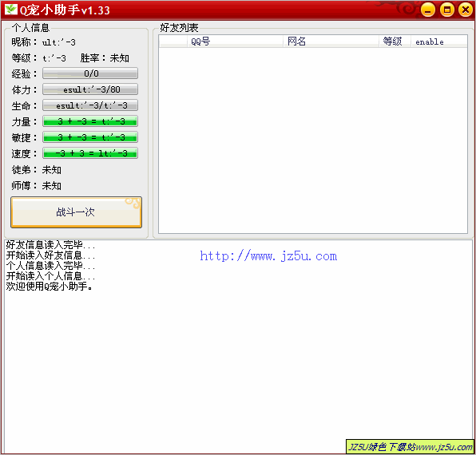Click the log line 欢迎使用Q宠小助手

[x=49, y=286]
